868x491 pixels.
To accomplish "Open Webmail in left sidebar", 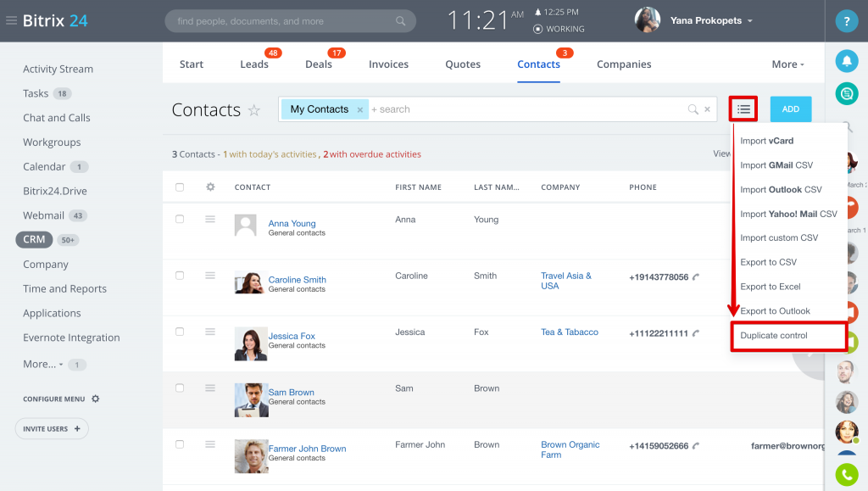I will click(43, 215).
